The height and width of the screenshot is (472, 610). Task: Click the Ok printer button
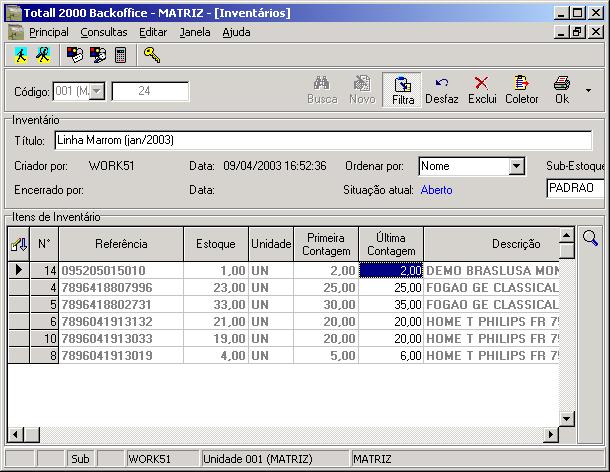(562, 90)
